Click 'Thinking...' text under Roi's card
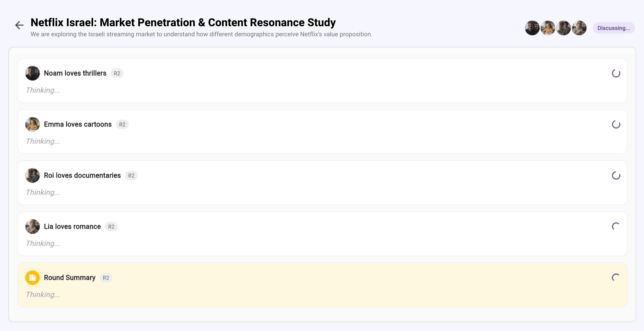 click(43, 192)
